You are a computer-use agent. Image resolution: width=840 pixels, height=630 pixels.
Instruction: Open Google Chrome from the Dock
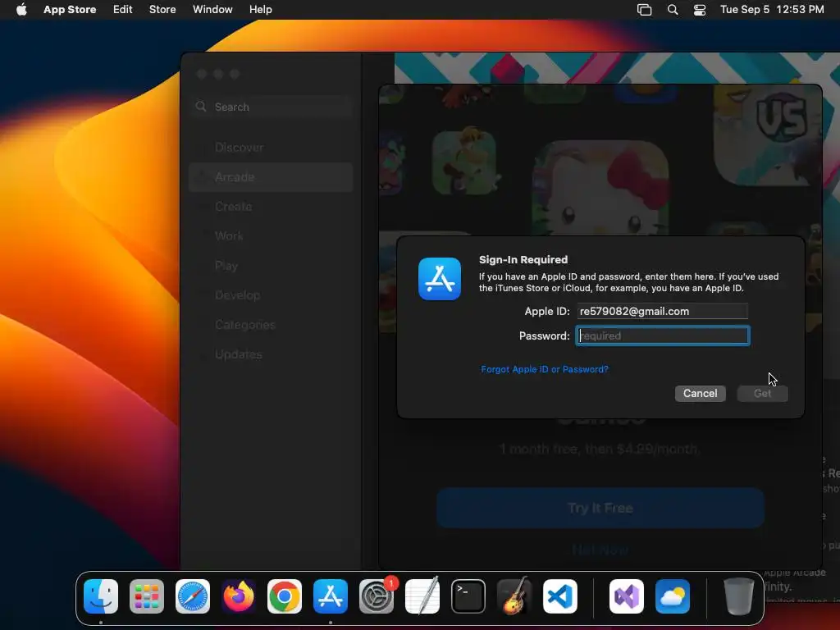[x=285, y=596]
